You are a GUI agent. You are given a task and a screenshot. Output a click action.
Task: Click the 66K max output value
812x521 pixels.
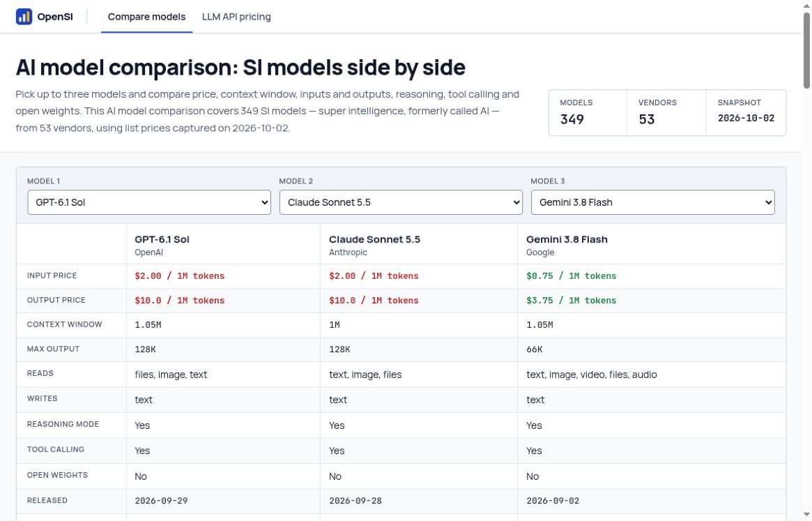point(535,349)
